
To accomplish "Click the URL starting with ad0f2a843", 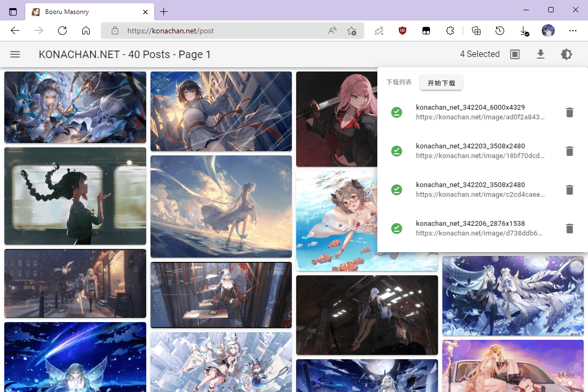I will [480, 117].
